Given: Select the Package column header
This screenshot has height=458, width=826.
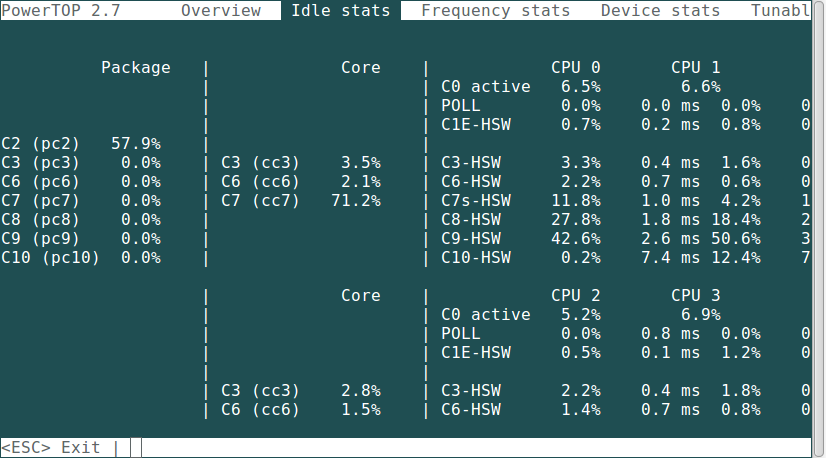Looking at the screenshot, I should point(136,68).
